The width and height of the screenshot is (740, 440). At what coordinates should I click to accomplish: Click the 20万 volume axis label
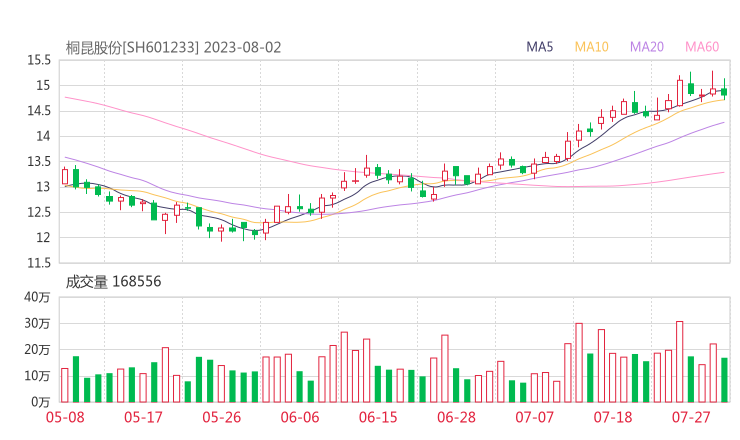[37, 350]
